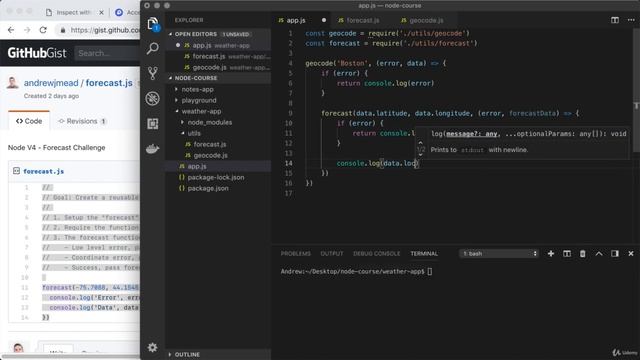Open forecast.js under utils in explorer

(210, 144)
